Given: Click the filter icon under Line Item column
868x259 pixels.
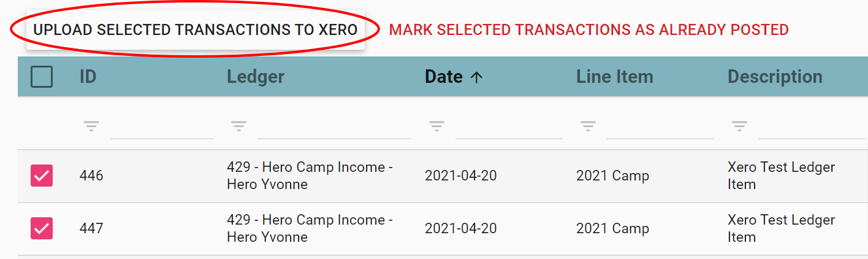Looking at the screenshot, I should coord(588,126).
